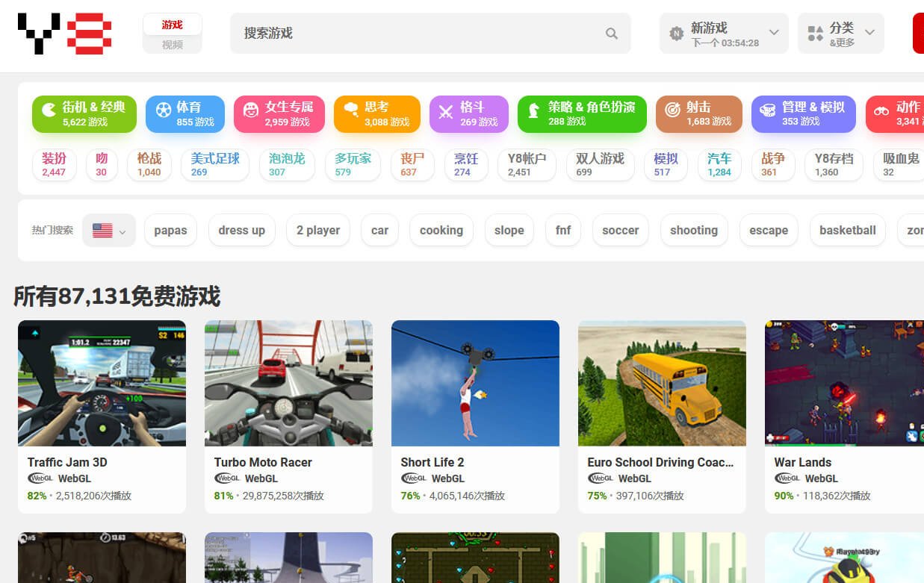This screenshot has width=924, height=583.
Task: Open 射击 category
Action: pyautogui.click(x=699, y=114)
